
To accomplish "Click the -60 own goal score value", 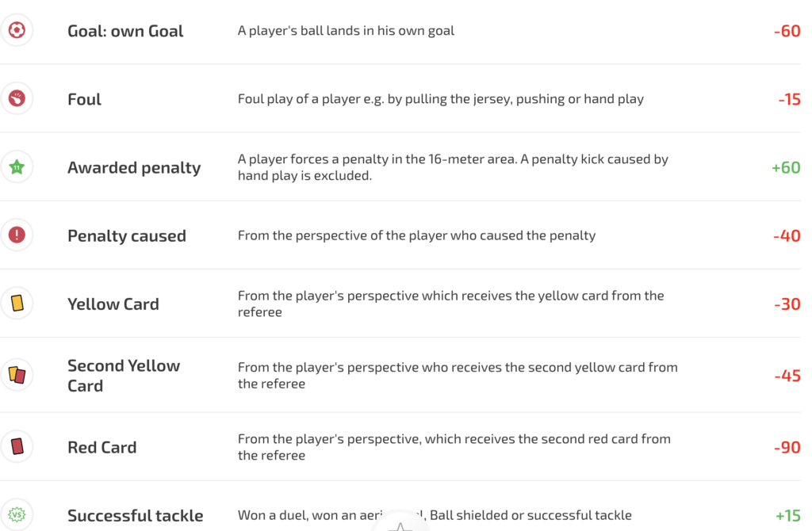I will tap(787, 31).
